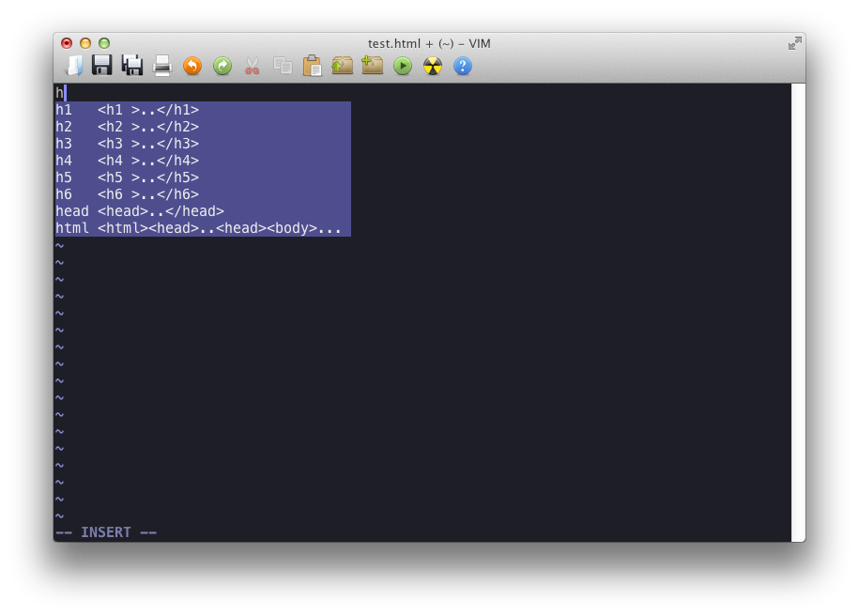The width and height of the screenshot is (859, 616).
Task: Cut selection using the scissors icon
Action: pyautogui.click(x=252, y=66)
